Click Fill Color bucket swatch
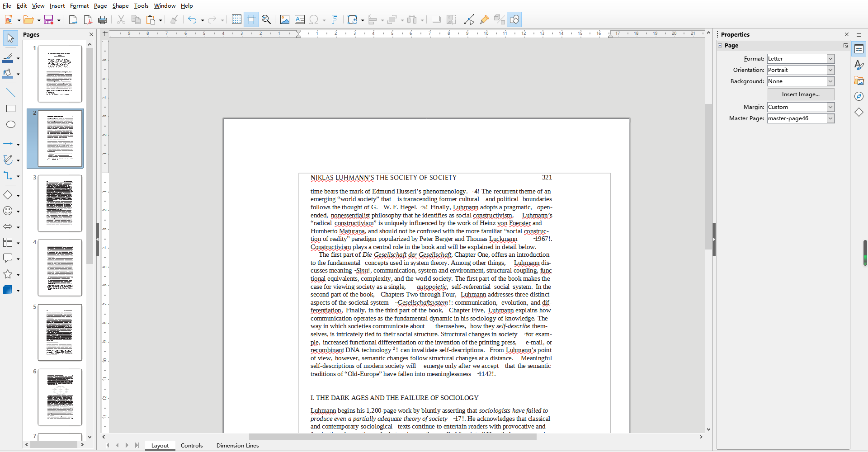 pos(8,74)
